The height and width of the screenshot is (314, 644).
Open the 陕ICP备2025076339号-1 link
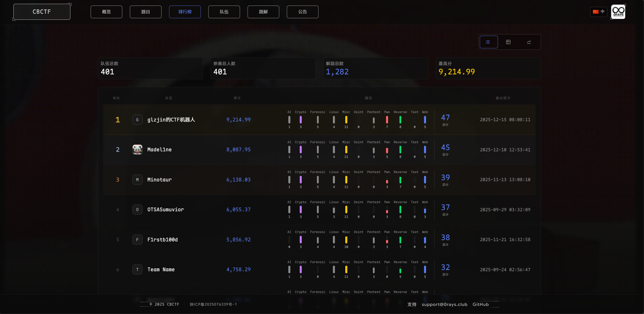pyautogui.click(x=213, y=304)
